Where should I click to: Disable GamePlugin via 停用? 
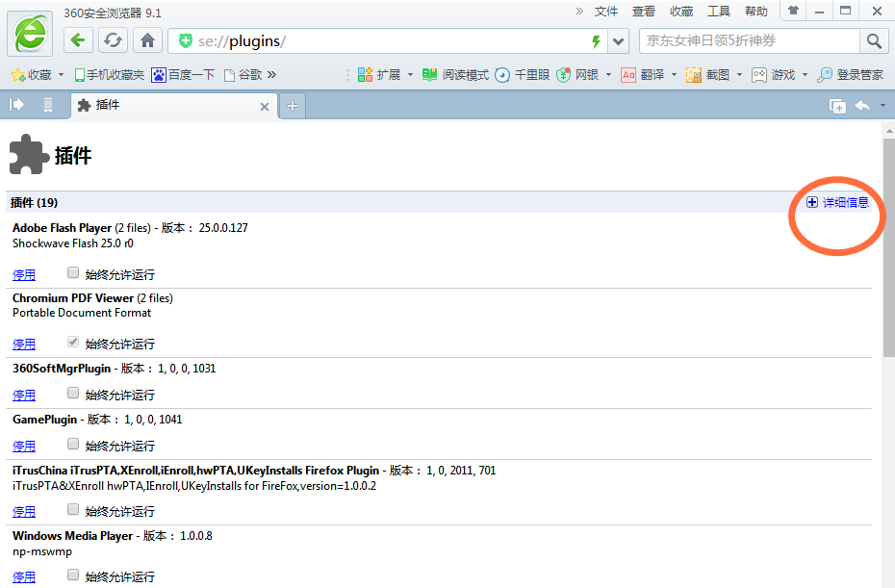24,447
